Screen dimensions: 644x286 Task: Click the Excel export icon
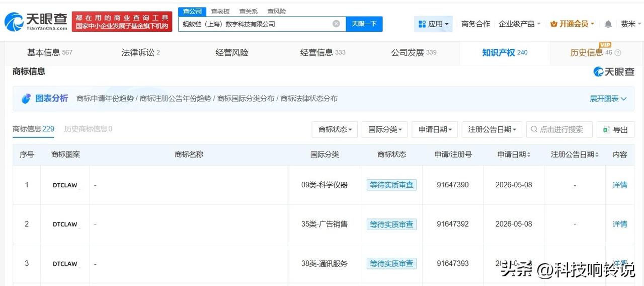[x=607, y=129]
